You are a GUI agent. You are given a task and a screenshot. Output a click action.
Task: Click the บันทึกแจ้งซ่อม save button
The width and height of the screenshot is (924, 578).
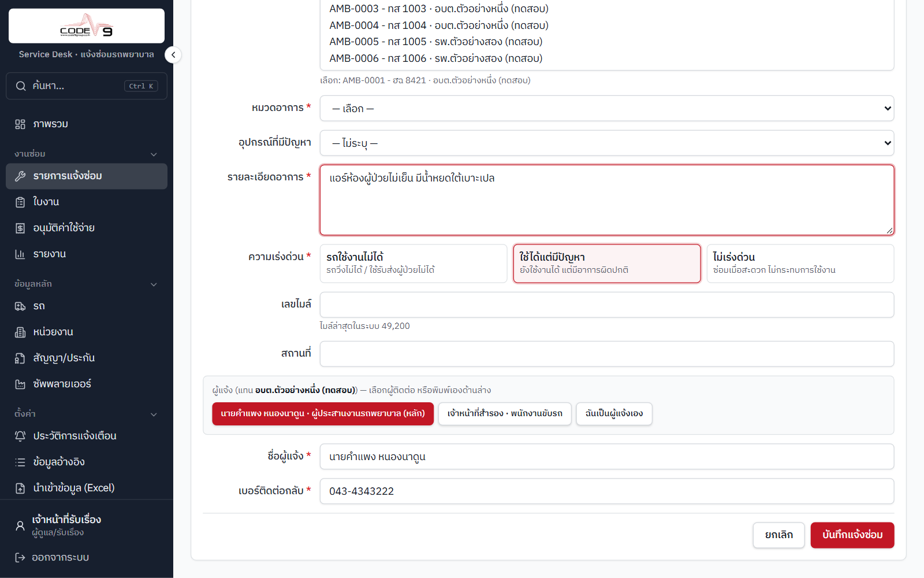point(852,535)
